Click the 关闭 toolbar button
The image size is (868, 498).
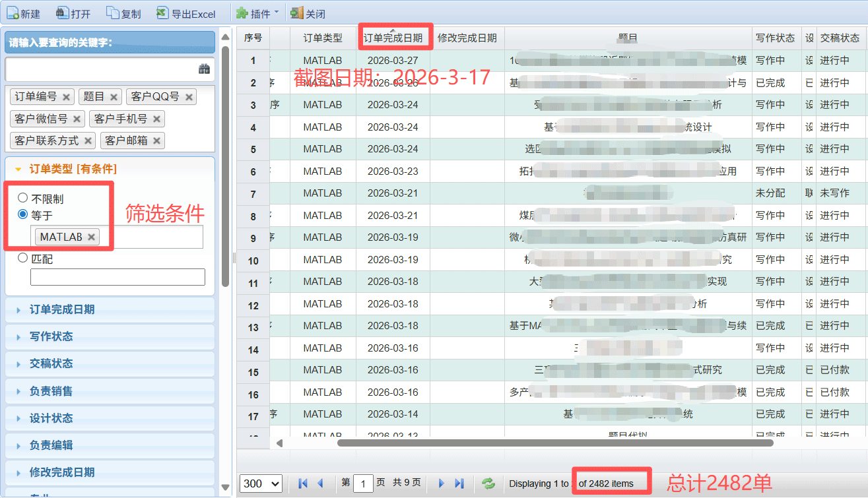[x=308, y=13]
